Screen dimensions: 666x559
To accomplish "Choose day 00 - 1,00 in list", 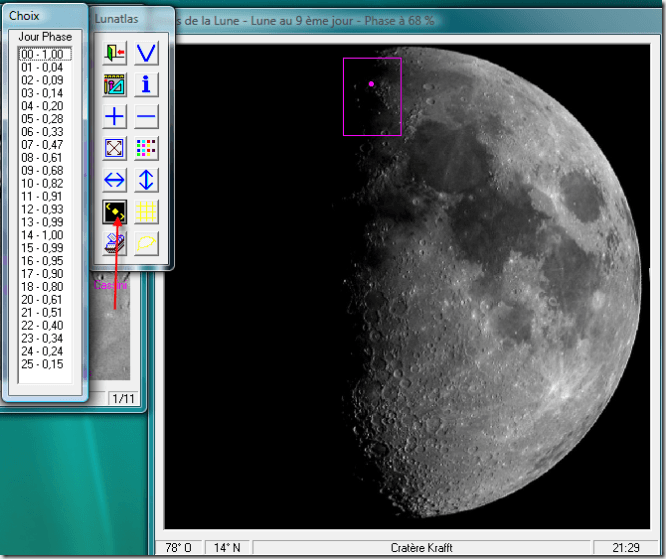I will click(x=41, y=54).
